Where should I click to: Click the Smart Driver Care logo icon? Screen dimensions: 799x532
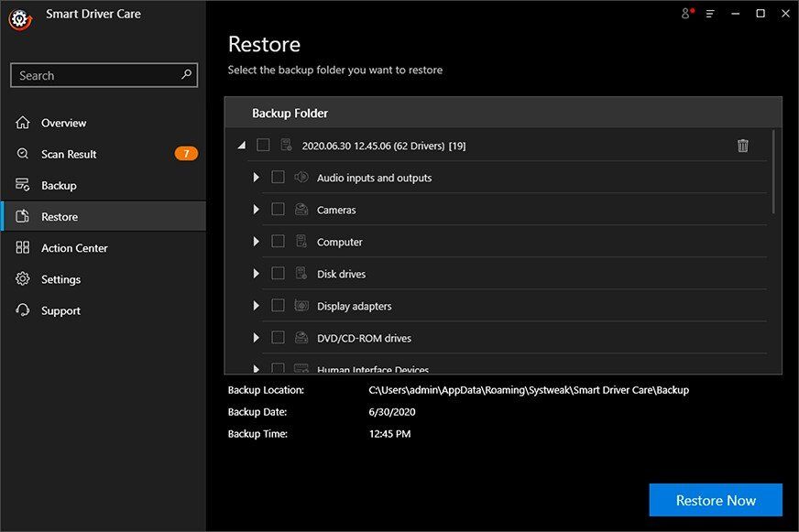pyautogui.click(x=20, y=19)
